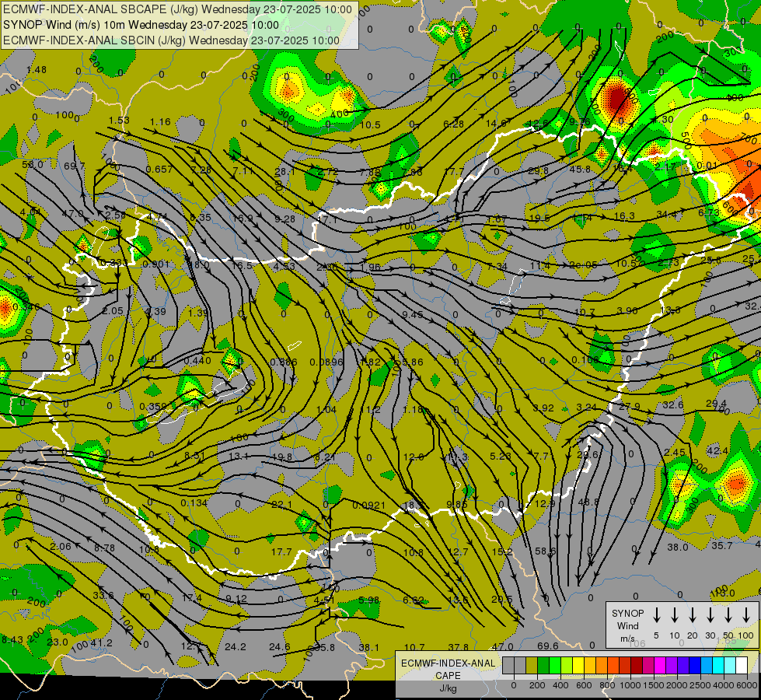Click the map value 7.34
The width and height of the screenshot is (761, 700).
(497, 266)
